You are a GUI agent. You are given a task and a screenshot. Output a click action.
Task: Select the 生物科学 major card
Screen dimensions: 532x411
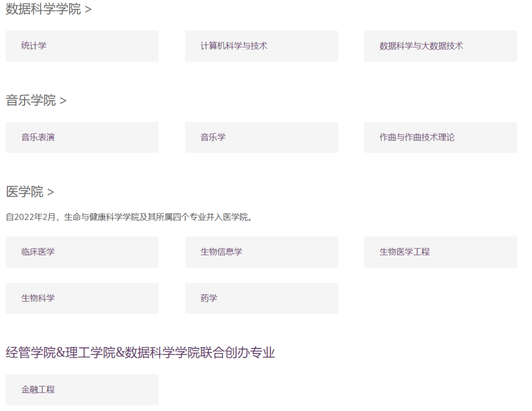coord(82,298)
